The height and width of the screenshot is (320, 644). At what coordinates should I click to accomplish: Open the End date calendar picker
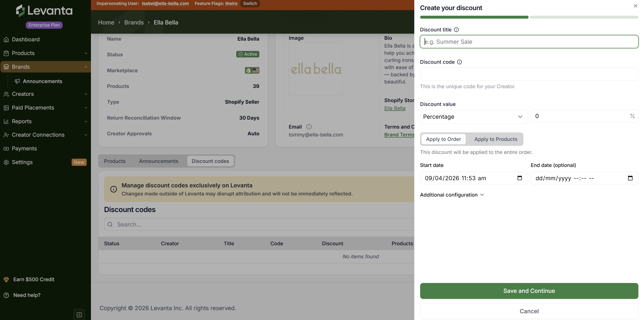[630, 178]
